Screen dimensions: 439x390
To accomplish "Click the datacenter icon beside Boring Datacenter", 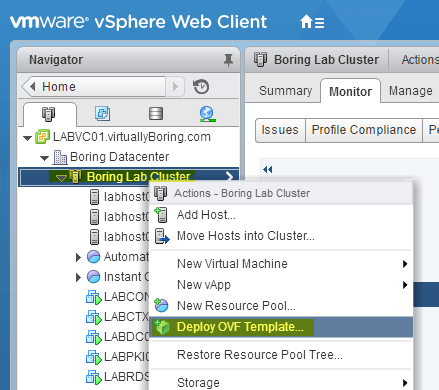I will [x=60, y=157].
